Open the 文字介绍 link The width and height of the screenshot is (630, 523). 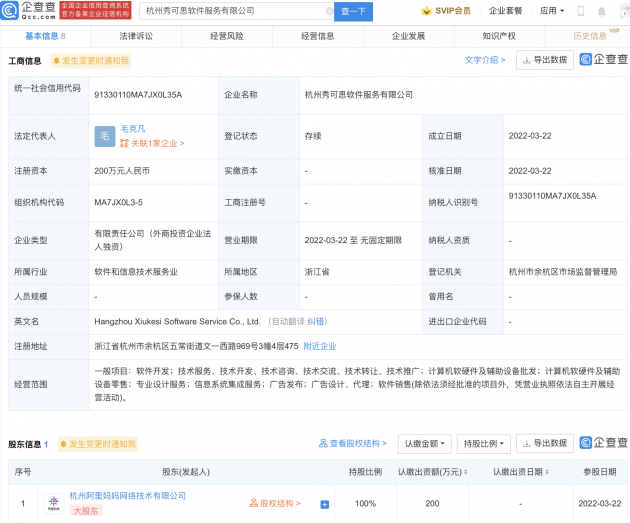click(485, 60)
